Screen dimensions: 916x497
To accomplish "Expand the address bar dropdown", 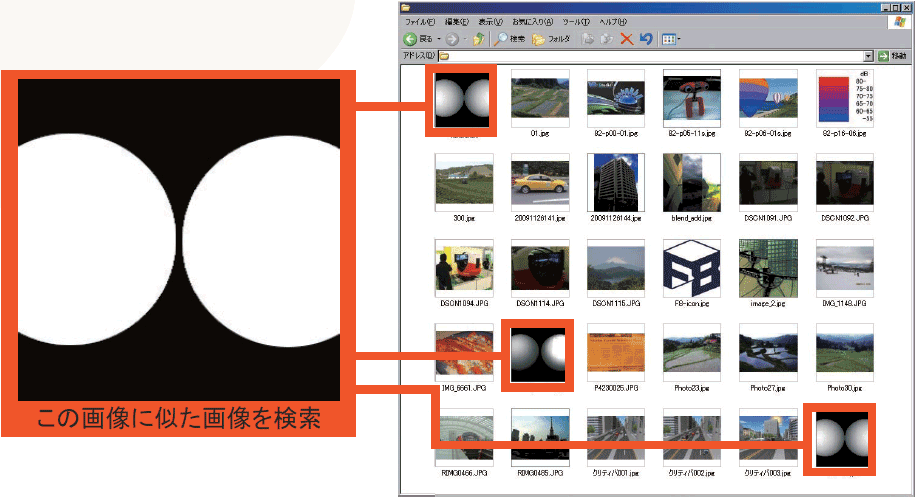I will coord(868,56).
